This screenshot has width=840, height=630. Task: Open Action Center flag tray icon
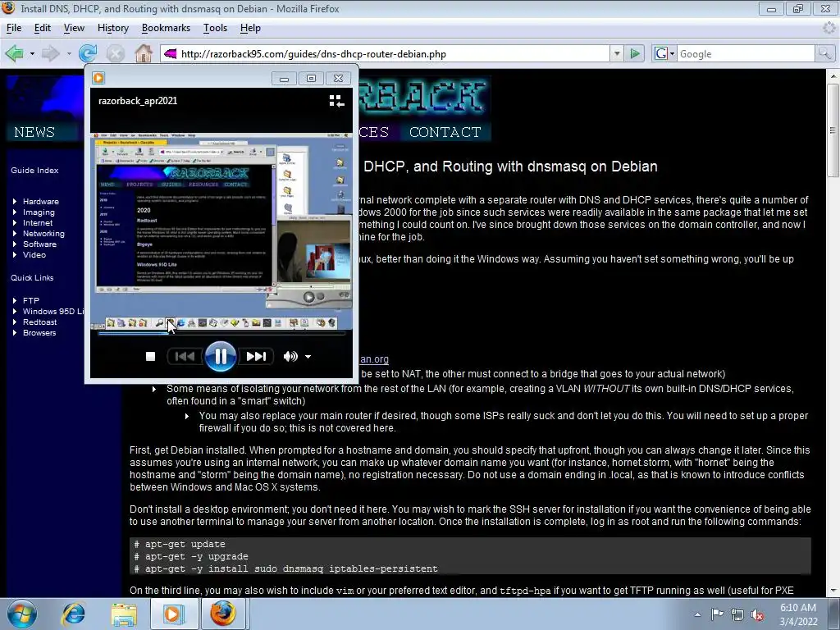717,614
